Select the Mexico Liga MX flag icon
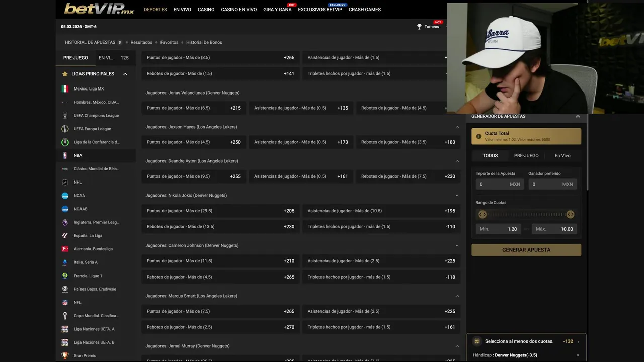Image resolution: width=644 pixels, height=362 pixels. [x=65, y=89]
